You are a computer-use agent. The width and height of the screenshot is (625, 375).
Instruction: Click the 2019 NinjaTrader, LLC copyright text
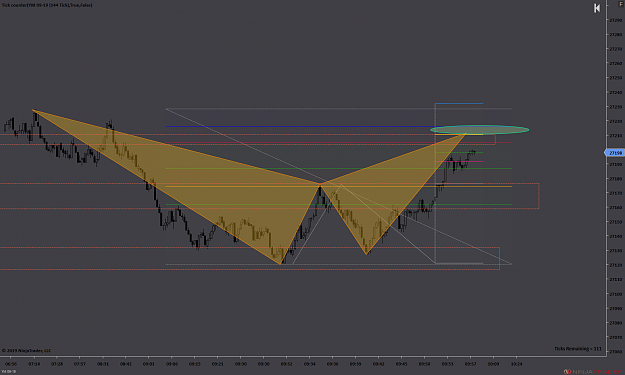click(26, 351)
